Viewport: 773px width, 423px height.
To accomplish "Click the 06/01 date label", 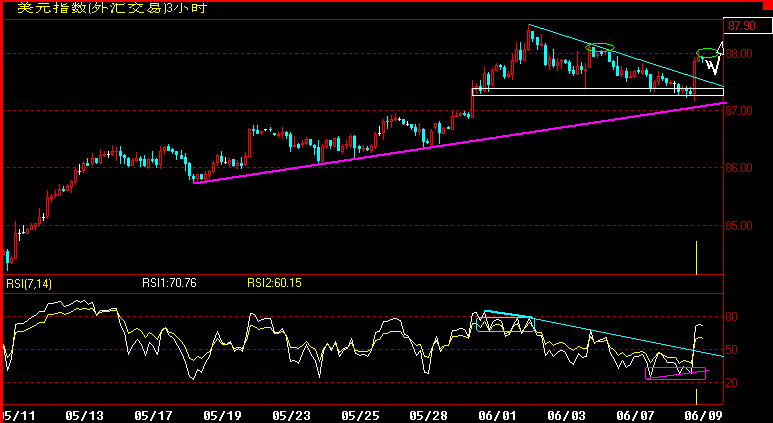I will 498,416.
